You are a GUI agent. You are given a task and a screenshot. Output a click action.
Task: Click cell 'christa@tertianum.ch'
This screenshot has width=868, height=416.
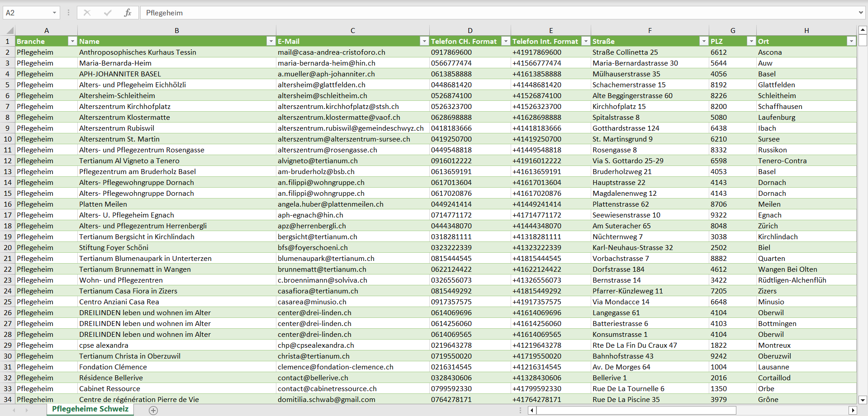353,356
